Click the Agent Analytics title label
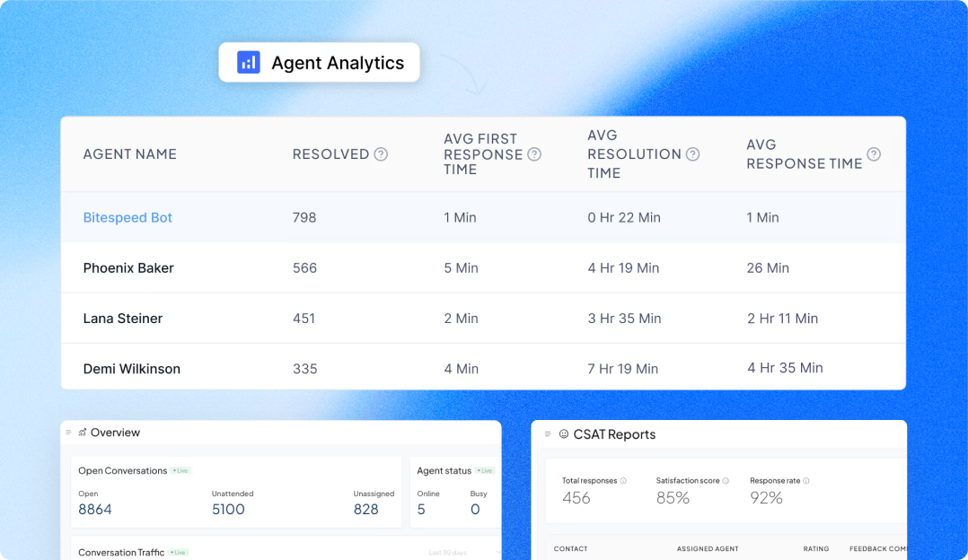 pos(338,63)
